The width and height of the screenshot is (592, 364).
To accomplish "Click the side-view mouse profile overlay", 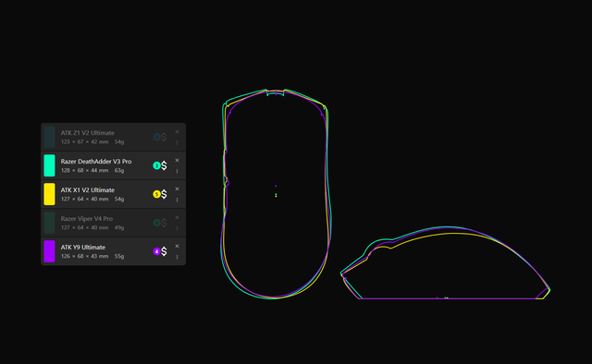I will (x=446, y=263).
